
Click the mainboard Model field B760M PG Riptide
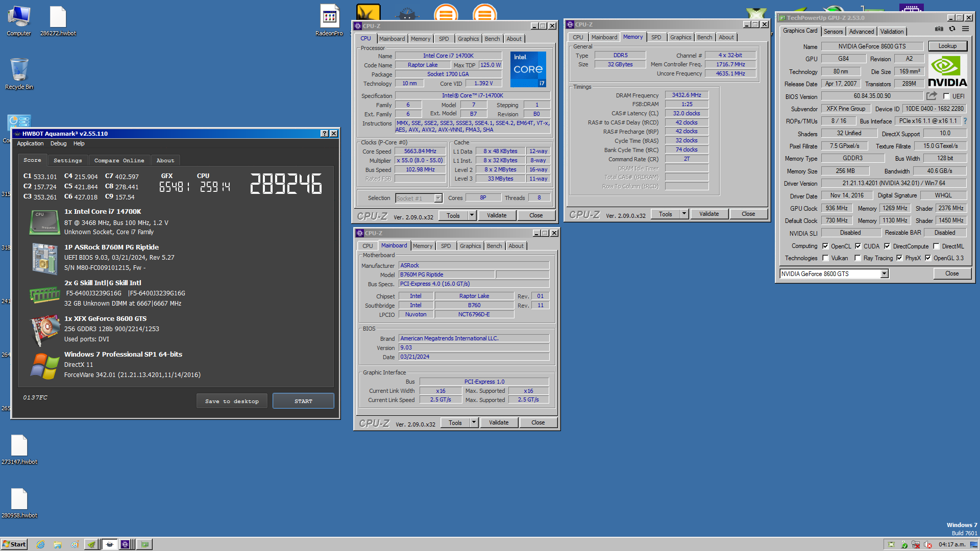point(447,274)
